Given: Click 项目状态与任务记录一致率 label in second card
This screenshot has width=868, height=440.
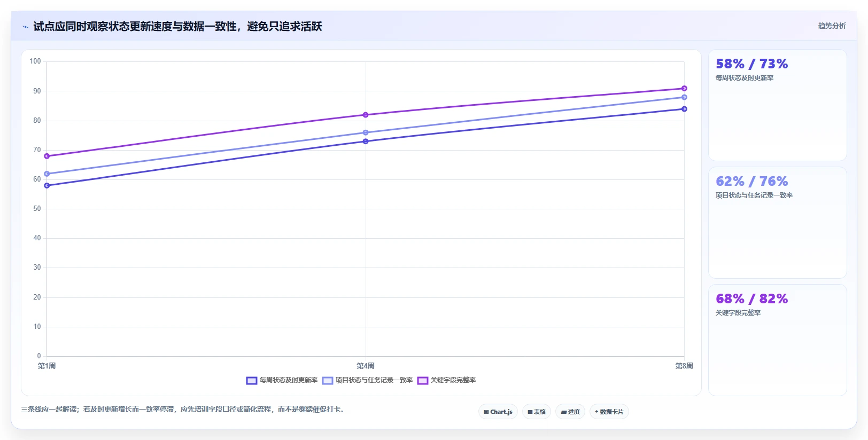Looking at the screenshot, I should pyautogui.click(x=754, y=195).
